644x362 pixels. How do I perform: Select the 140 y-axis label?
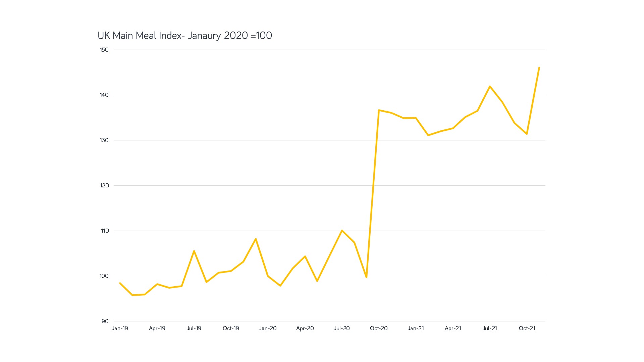coord(104,95)
